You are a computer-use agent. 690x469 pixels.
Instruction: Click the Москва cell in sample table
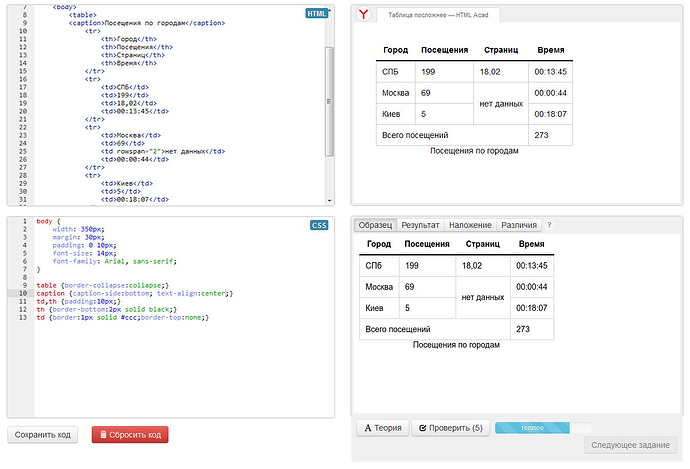pos(379,287)
